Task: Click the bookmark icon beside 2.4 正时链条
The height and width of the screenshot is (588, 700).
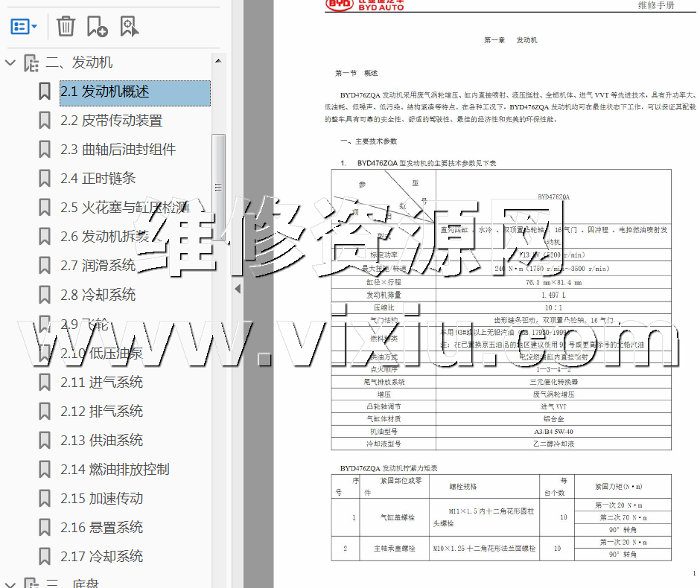Action: [45, 179]
